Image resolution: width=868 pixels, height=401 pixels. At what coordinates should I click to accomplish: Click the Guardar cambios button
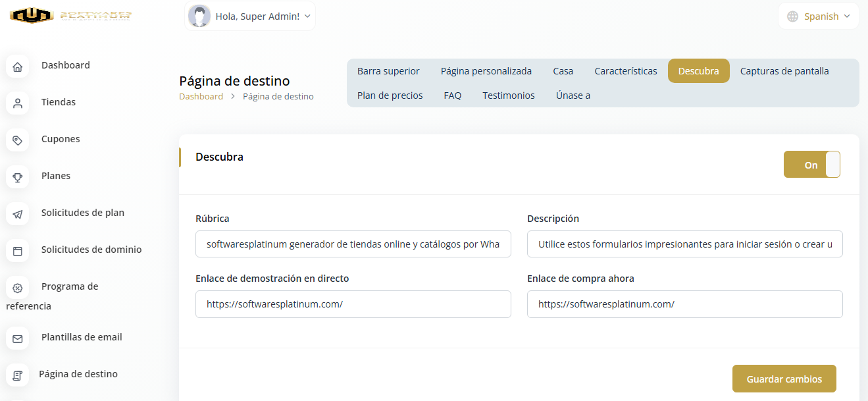(x=784, y=379)
